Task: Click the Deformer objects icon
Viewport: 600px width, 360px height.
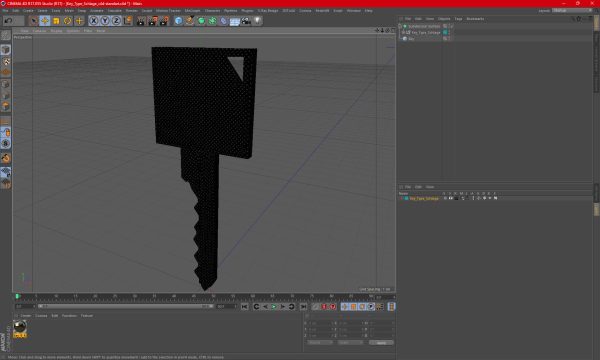Action: pos(223,21)
